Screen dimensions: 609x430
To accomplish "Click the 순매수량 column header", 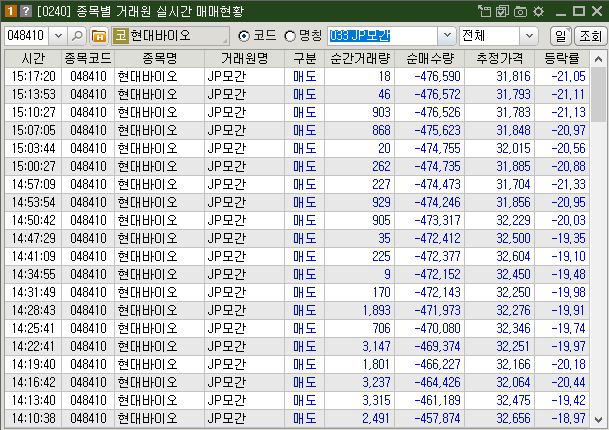I will point(430,59).
